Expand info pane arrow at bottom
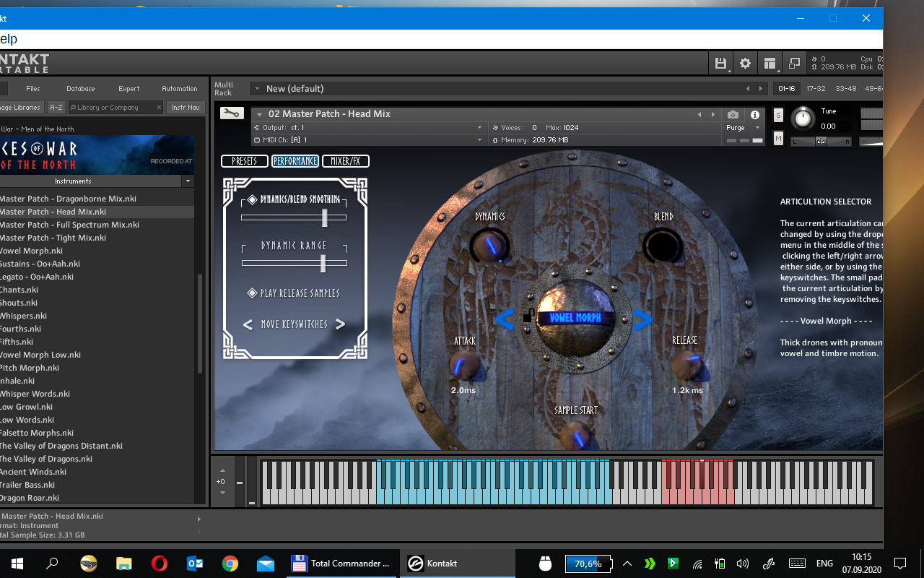924x578 pixels. (x=199, y=518)
